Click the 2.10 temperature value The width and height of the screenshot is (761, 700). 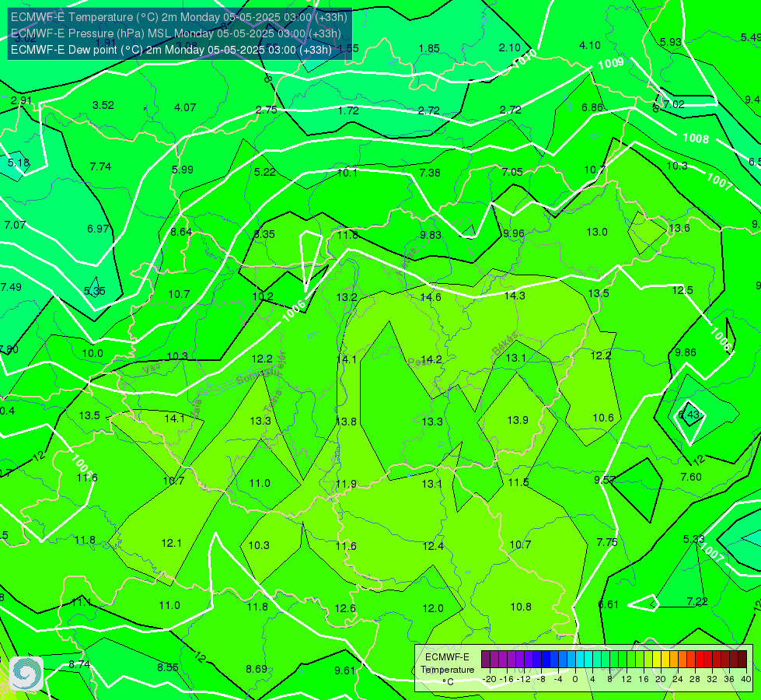[x=510, y=48]
